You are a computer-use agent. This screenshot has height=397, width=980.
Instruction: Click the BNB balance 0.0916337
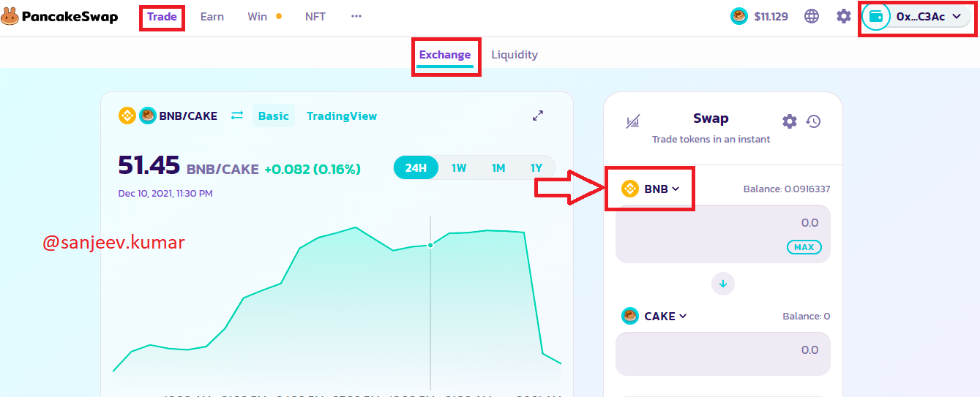coord(787,189)
